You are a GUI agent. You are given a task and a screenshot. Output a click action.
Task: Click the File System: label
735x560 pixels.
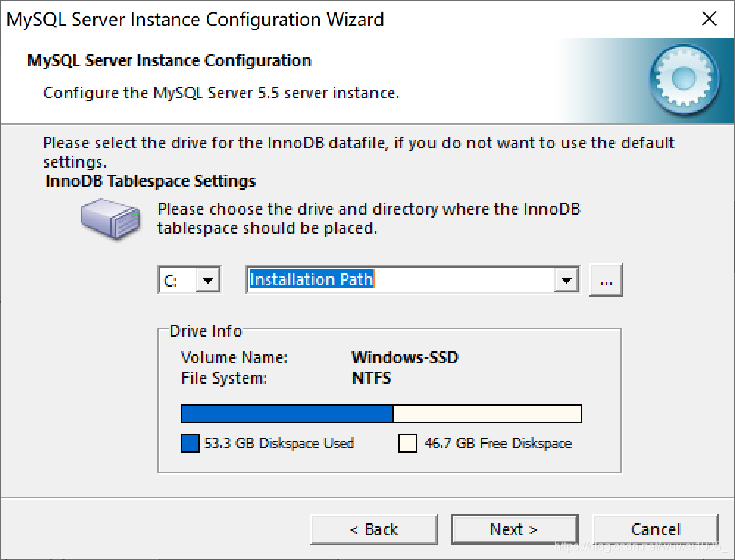click(224, 378)
